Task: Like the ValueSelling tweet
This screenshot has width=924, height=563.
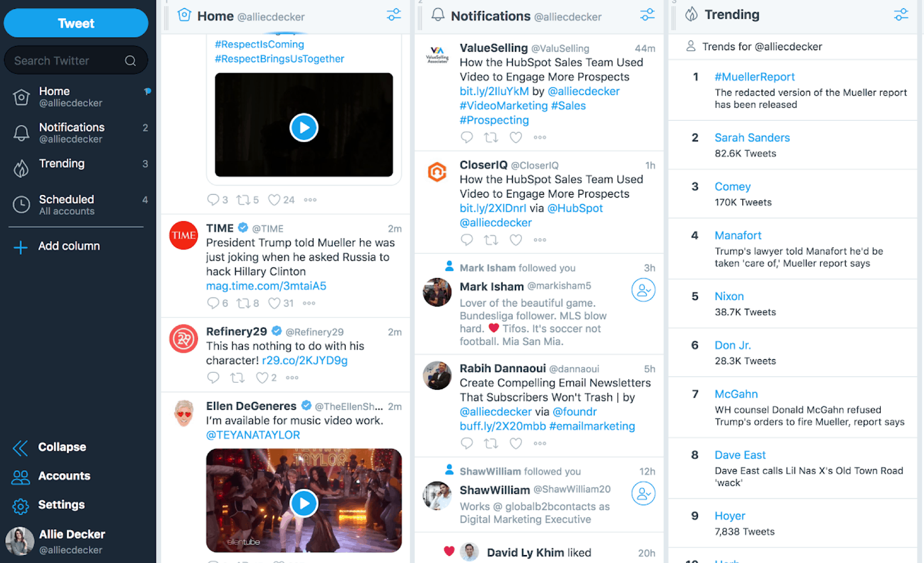Action: click(x=515, y=137)
